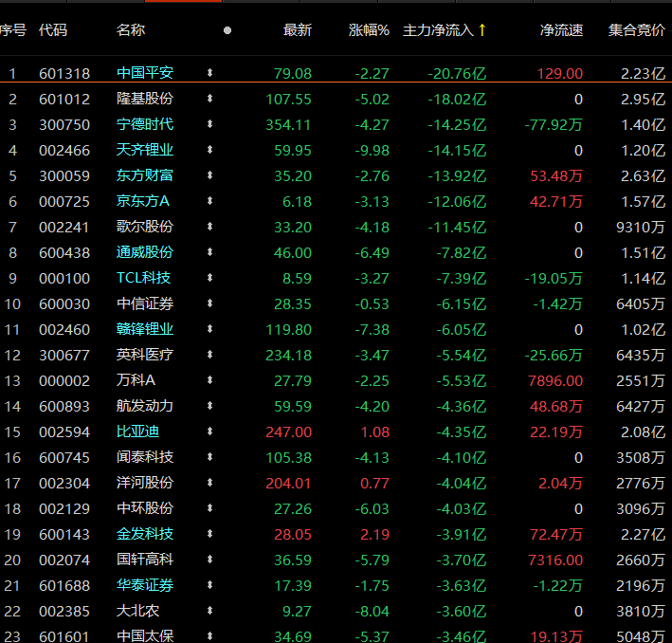Click the marker icon in 京东方A row
Screen dimensions: 672x643
pos(209,201)
